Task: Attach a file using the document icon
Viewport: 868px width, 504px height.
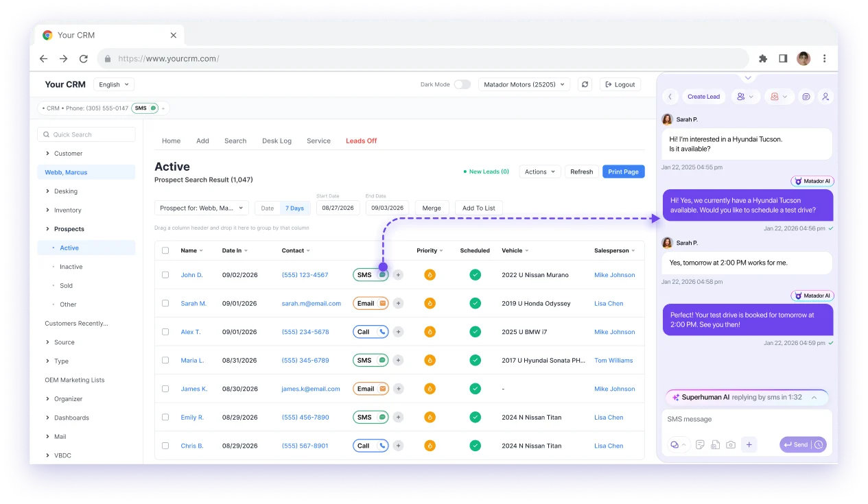Action: coord(715,444)
